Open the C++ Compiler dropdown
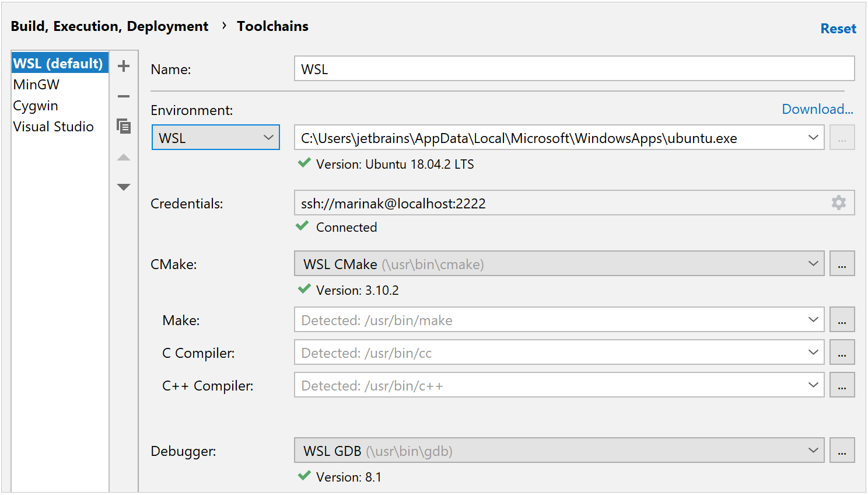This screenshot has height=495, width=868. 559,385
